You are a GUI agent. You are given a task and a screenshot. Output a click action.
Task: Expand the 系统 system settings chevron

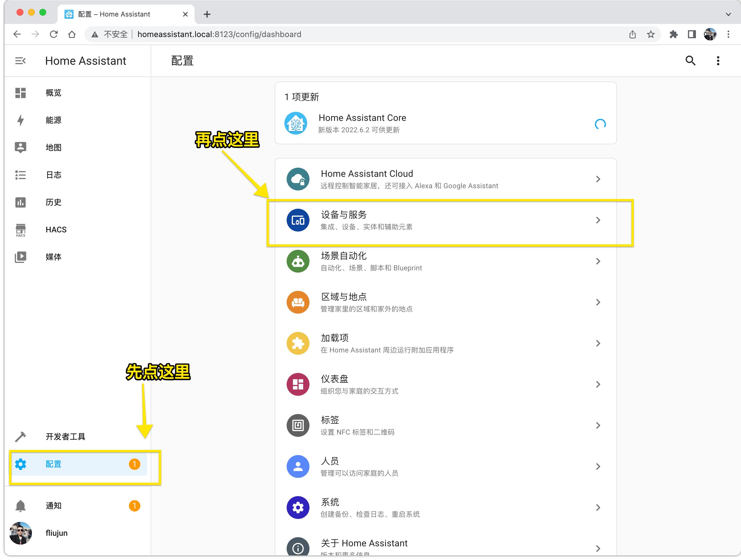tap(599, 508)
